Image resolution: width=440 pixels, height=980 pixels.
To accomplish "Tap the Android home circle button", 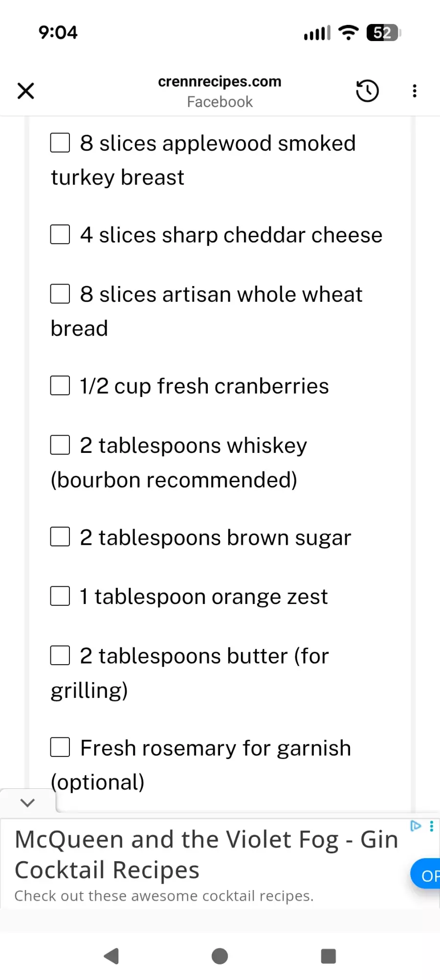I will point(220,956).
